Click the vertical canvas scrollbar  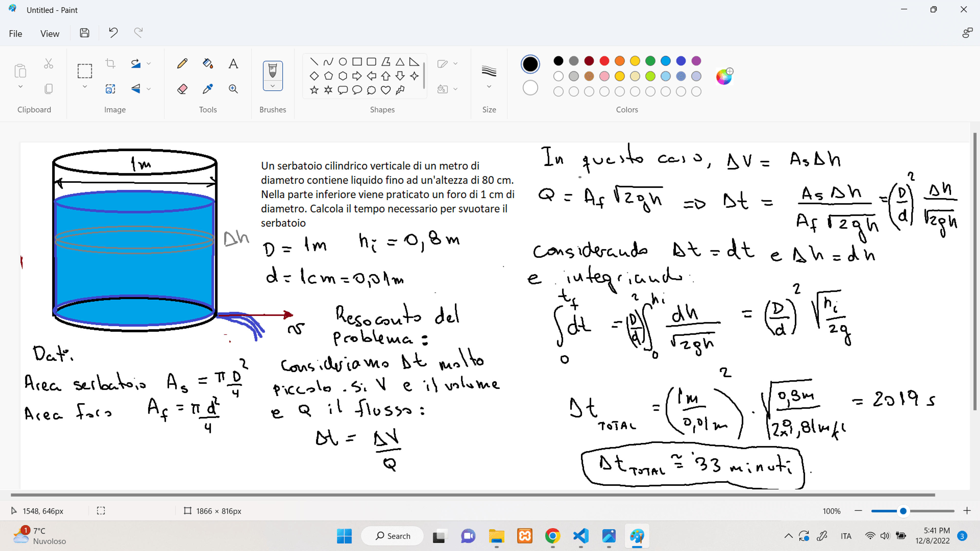975,271
